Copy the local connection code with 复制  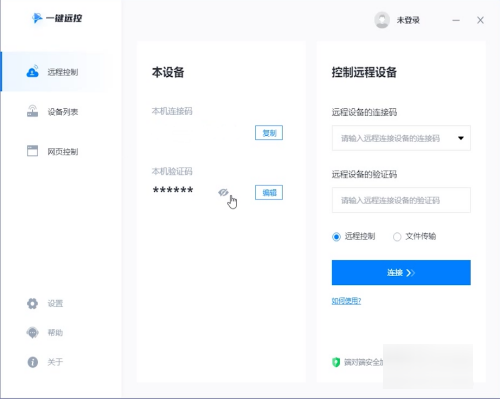pos(269,133)
